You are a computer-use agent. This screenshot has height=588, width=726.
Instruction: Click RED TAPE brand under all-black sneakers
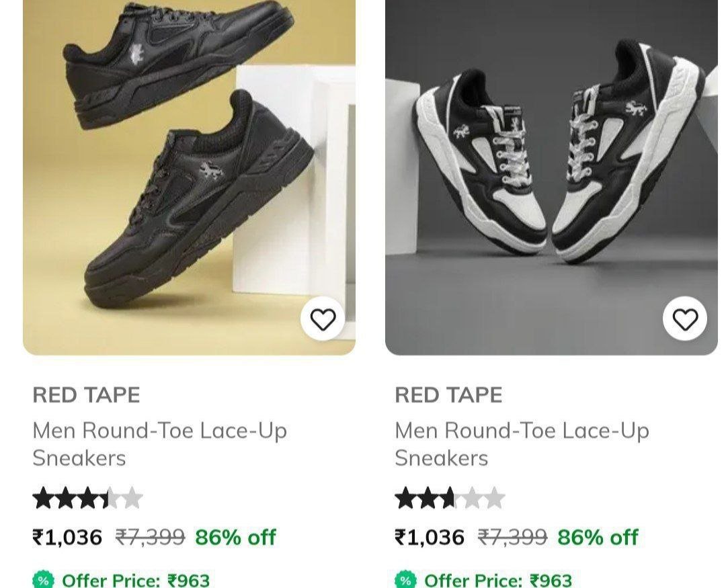[x=86, y=394]
